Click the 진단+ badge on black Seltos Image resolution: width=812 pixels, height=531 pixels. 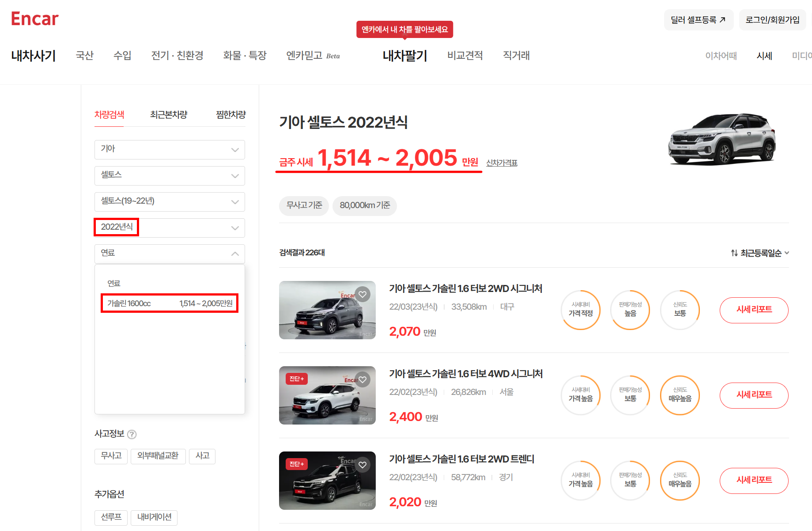(297, 464)
